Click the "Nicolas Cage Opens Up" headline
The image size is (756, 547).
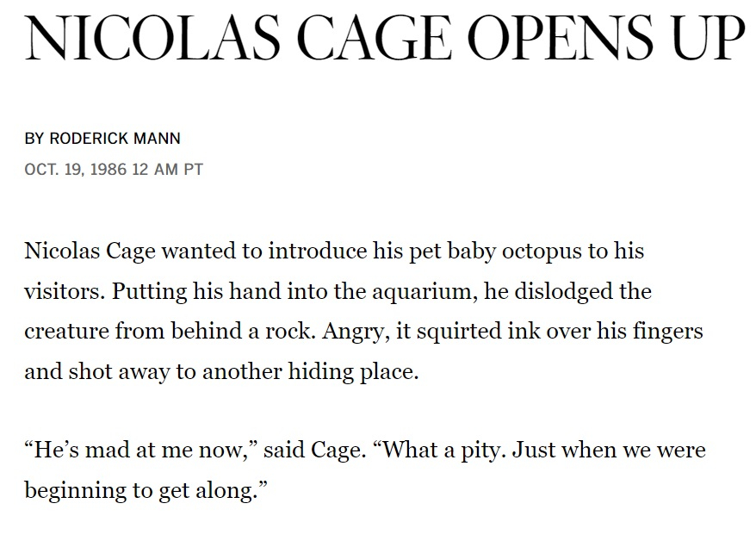[x=385, y=39]
